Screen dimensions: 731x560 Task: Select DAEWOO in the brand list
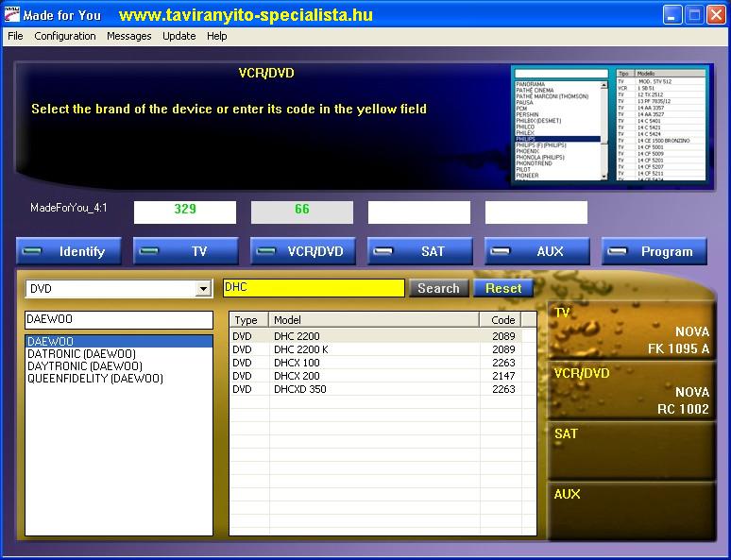coord(119,341)
